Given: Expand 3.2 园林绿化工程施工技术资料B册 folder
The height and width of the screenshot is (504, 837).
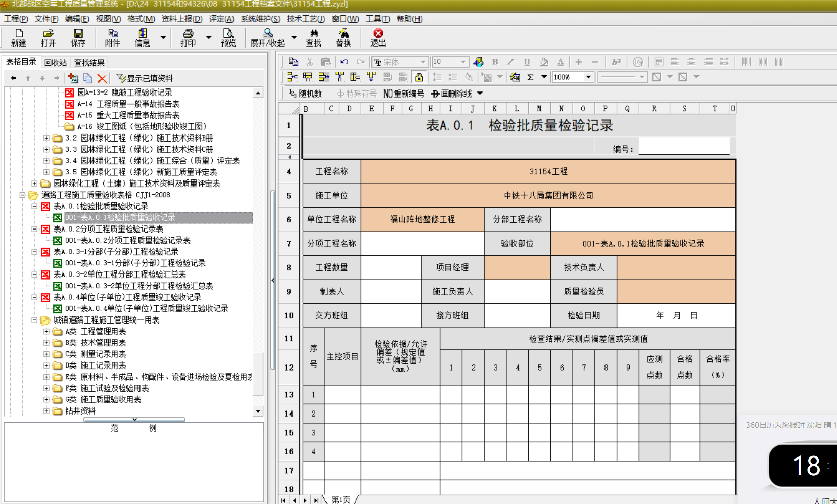Looking at the screenshot, I should click(46, 138).
